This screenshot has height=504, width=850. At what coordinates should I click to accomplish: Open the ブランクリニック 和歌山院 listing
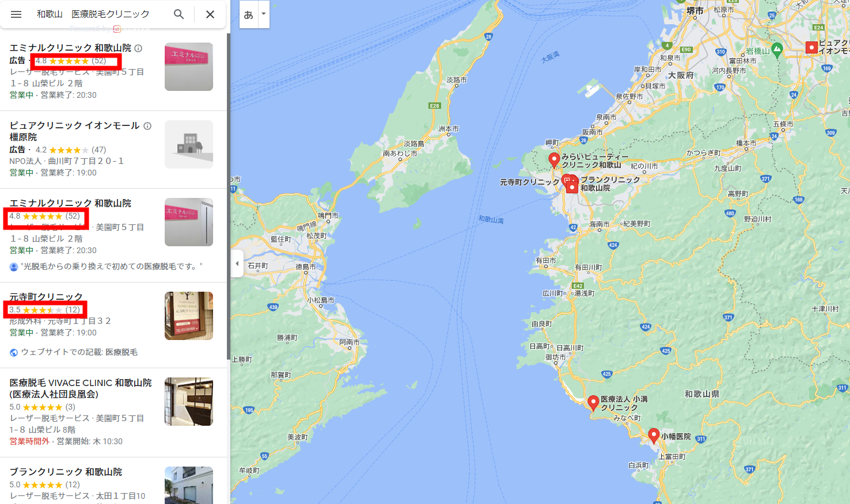[66, 472]
